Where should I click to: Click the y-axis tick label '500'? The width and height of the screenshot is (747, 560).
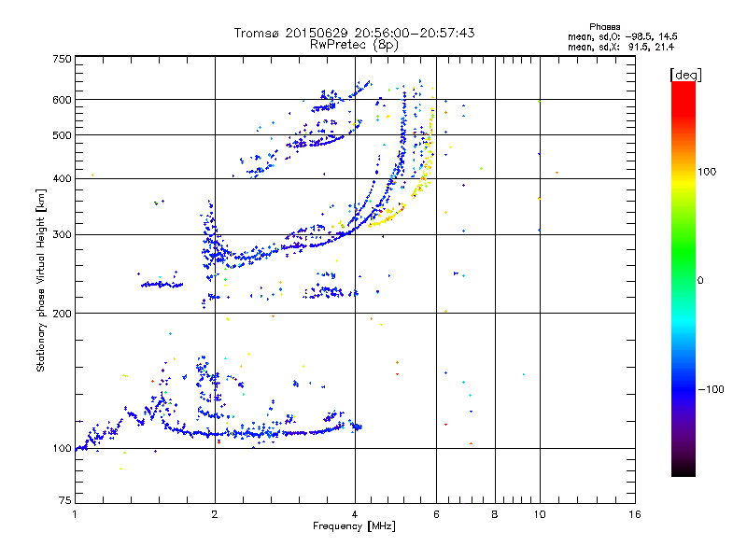click(x=62, y=135)
